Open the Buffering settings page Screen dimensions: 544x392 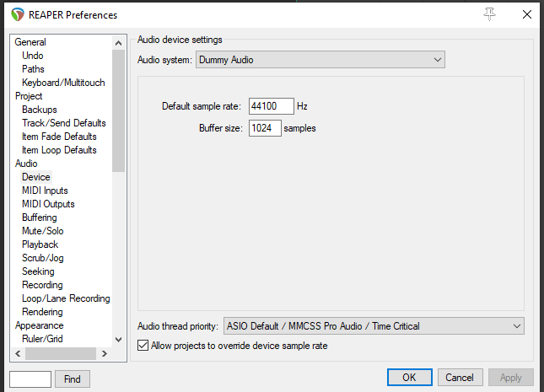tap(40, 217)
